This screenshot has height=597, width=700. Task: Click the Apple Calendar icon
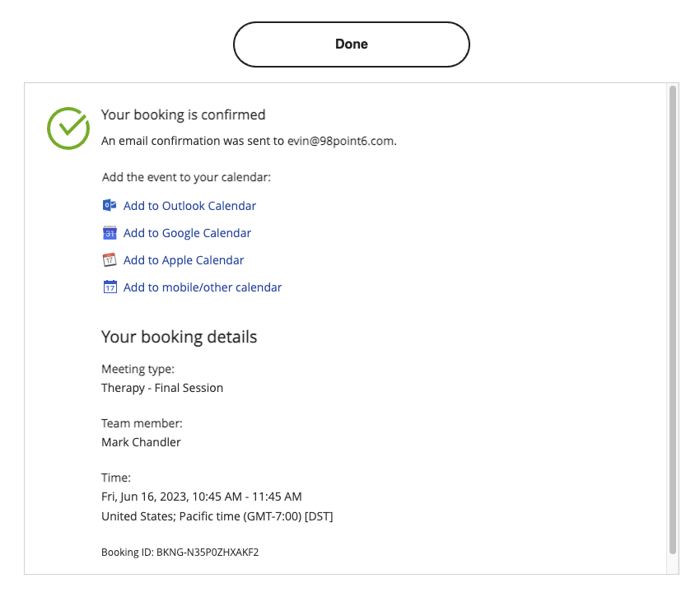(110, 260)
